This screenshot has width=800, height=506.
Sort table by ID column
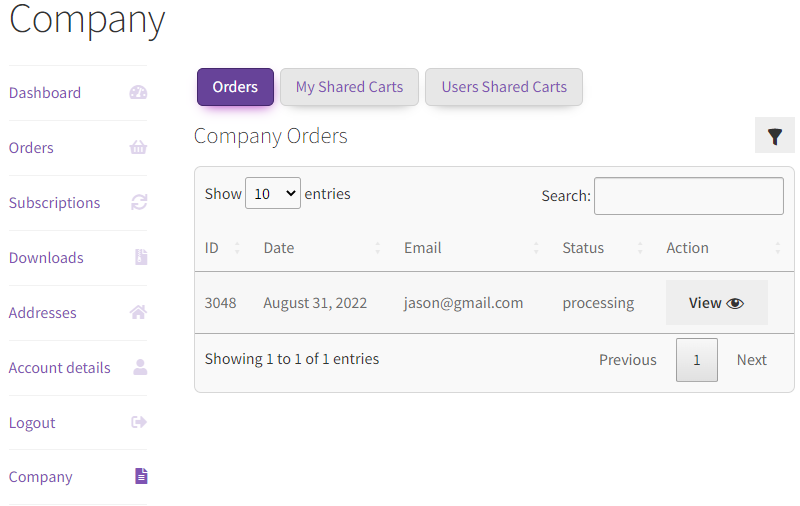click(222, 248)
